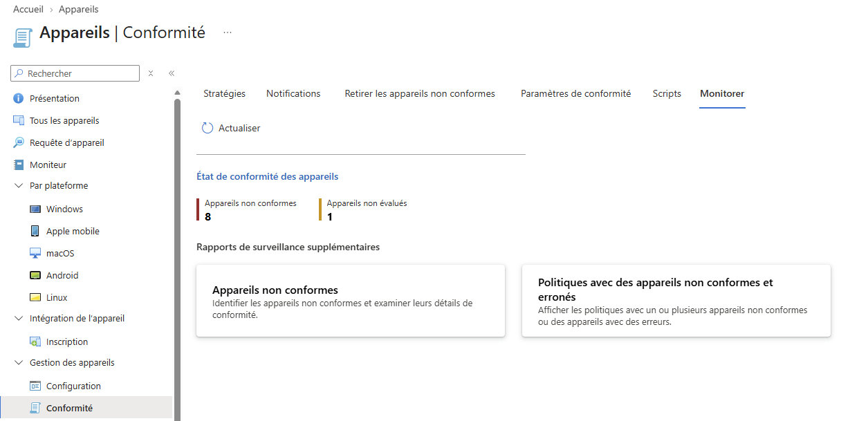Click the Appareils Conformité scroll header icon

(23, 37)
